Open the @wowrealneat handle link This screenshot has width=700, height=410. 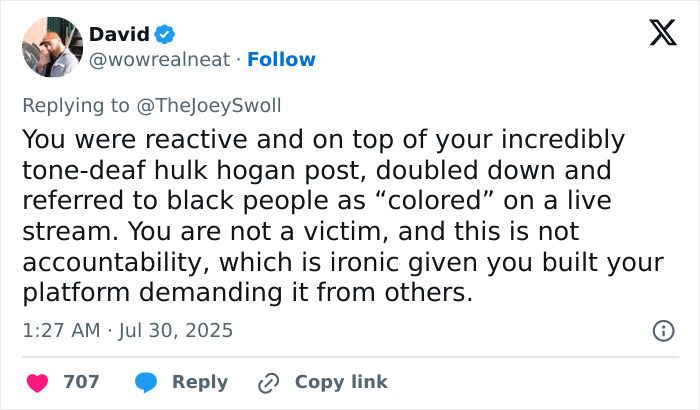click(x=160, y=60)
